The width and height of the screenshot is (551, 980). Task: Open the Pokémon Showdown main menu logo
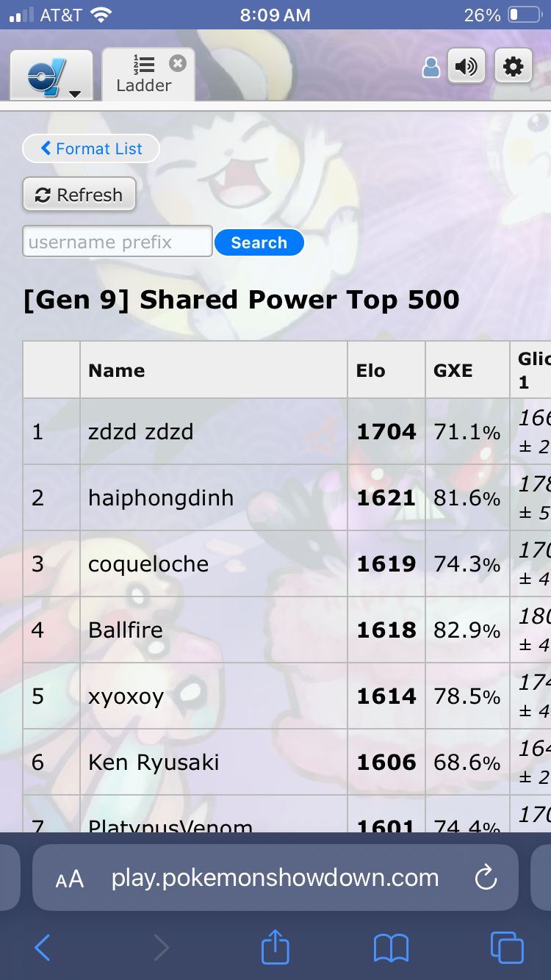(51, 76)
